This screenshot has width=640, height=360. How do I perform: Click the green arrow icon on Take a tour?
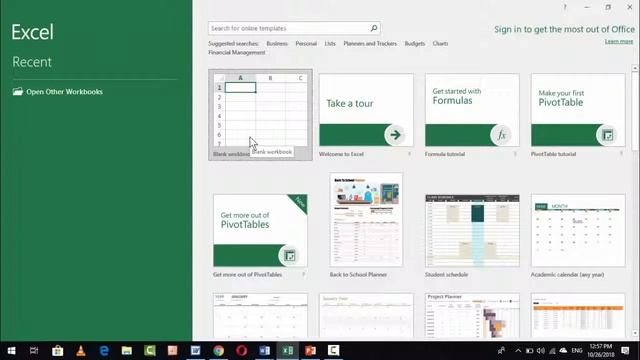pyautogui.click(x=395, y=135)
